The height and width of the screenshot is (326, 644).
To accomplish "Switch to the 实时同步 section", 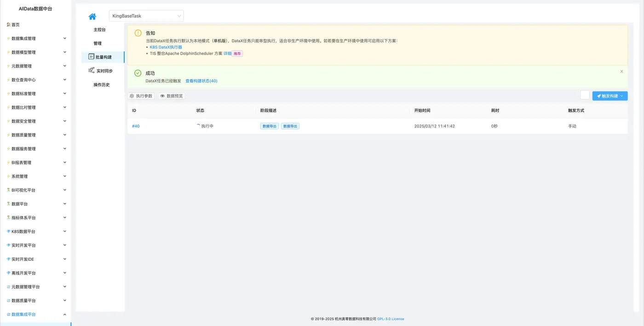I will tap(104, 71).
